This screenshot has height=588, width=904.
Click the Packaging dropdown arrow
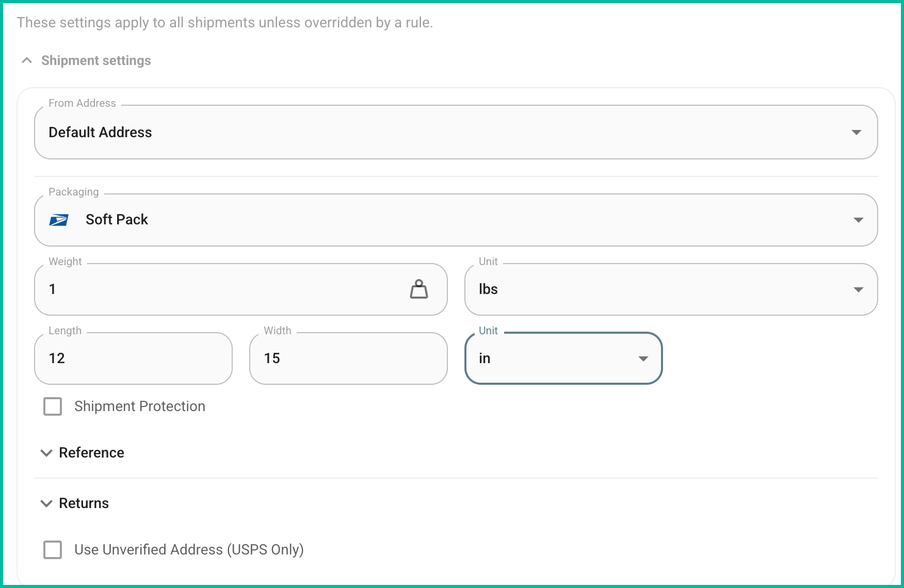pos(858,220)
